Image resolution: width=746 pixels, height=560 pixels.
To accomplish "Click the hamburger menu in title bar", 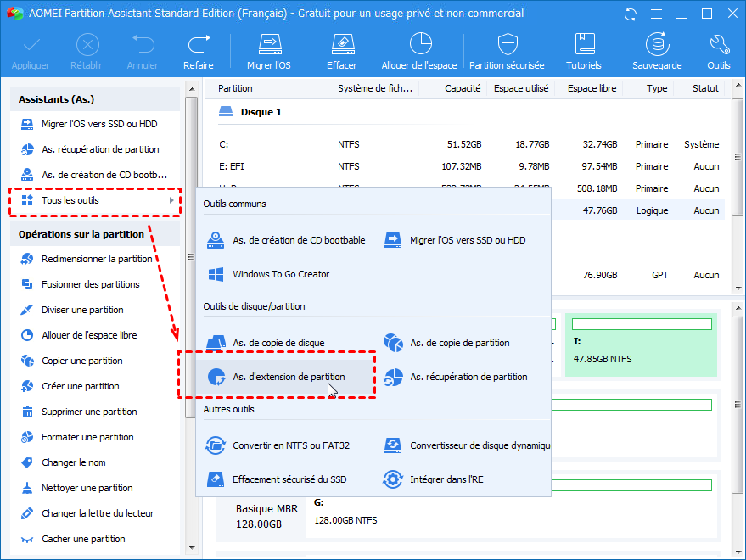I will pos(656,14).
